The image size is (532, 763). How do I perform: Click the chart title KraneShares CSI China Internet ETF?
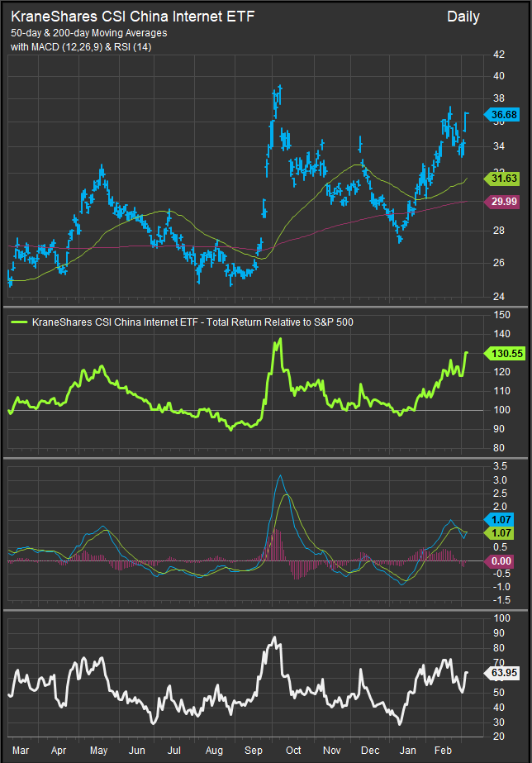coord(133,17)
